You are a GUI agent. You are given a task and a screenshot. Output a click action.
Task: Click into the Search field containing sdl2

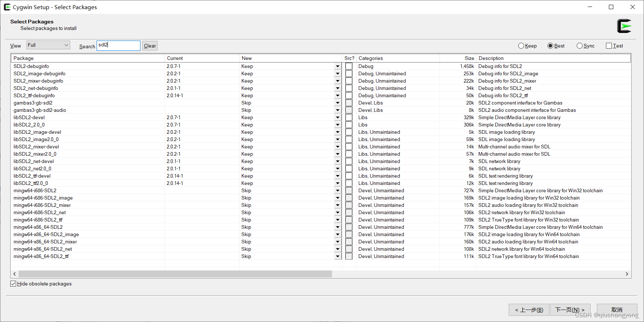(118, 45)
